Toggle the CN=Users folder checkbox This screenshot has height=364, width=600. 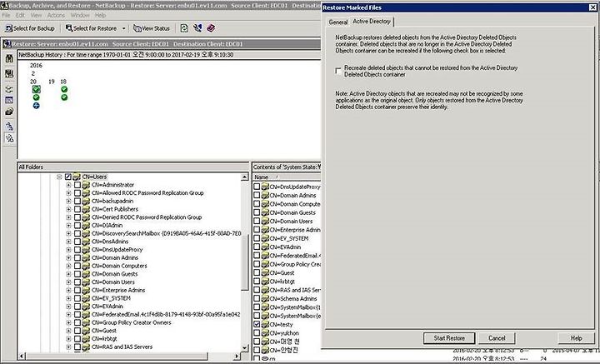point(68,177)
